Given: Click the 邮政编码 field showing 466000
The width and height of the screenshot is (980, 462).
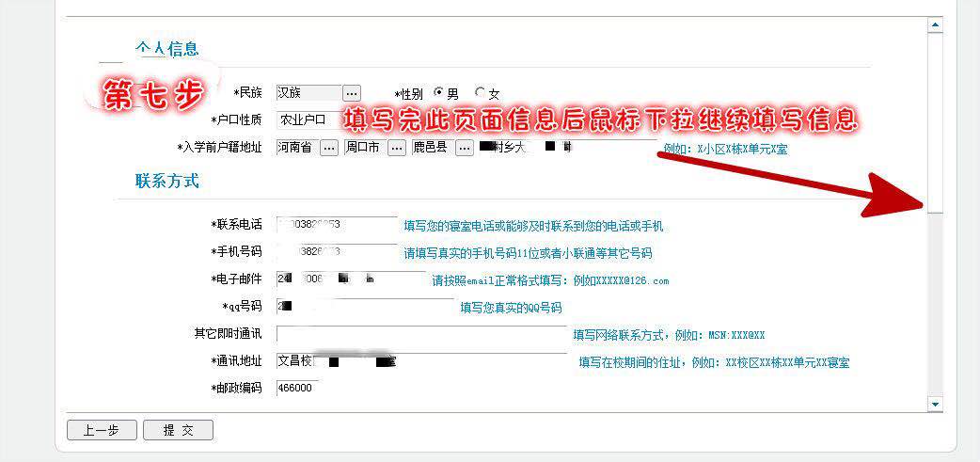Looking at the screenshot, I should click(x=297, y=388).
